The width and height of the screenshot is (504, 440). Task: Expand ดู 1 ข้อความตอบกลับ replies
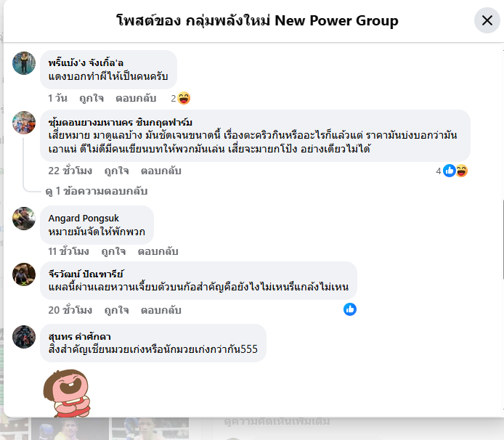coord(97,191)
